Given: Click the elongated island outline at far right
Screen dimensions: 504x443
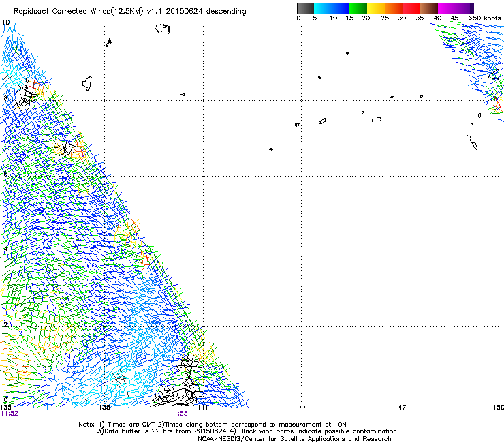Looking at the screenshot, I should pyautogui.click(x=472, y=142).
